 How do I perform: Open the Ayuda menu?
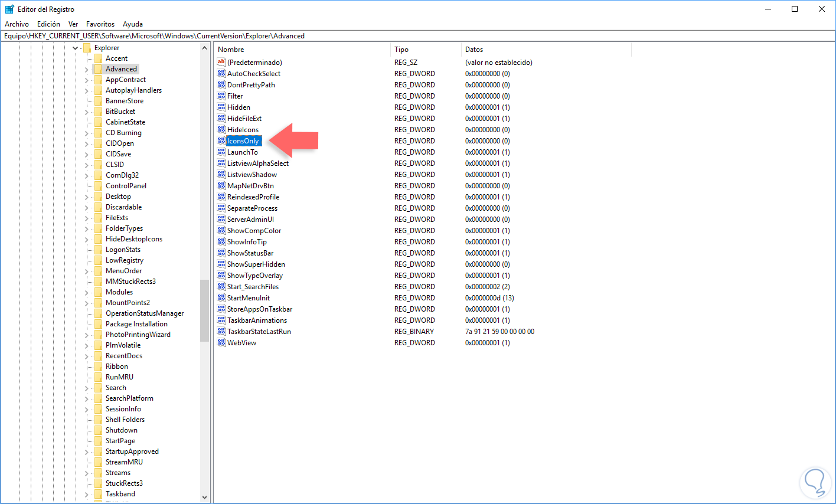pos(133,24)
